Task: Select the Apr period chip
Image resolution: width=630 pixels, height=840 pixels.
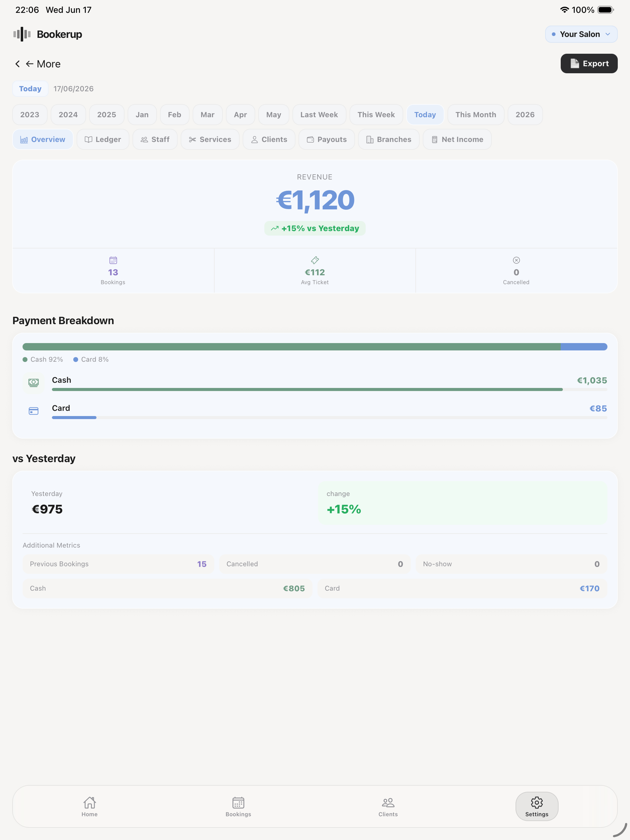Action: click(x=240, y=115)
